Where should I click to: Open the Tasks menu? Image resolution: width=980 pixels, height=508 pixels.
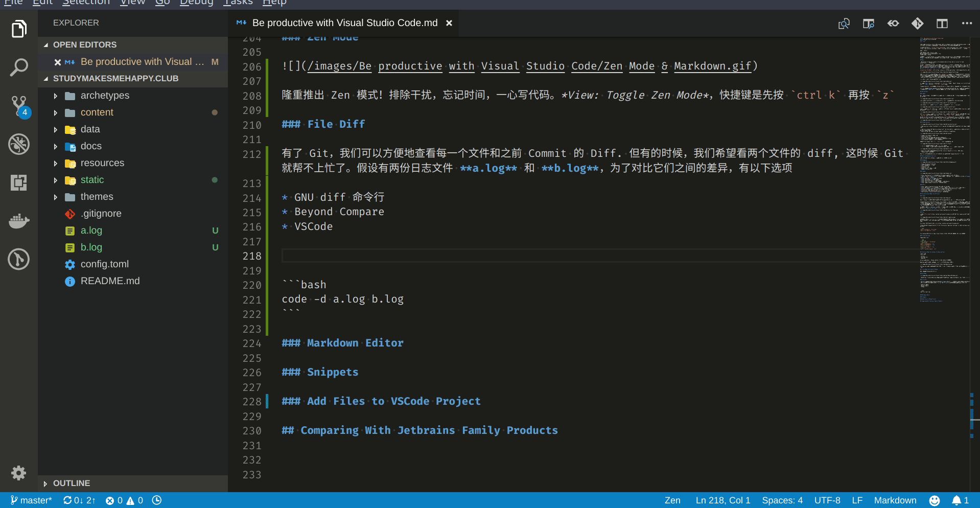pyautogui.click(x=238, y=3)
